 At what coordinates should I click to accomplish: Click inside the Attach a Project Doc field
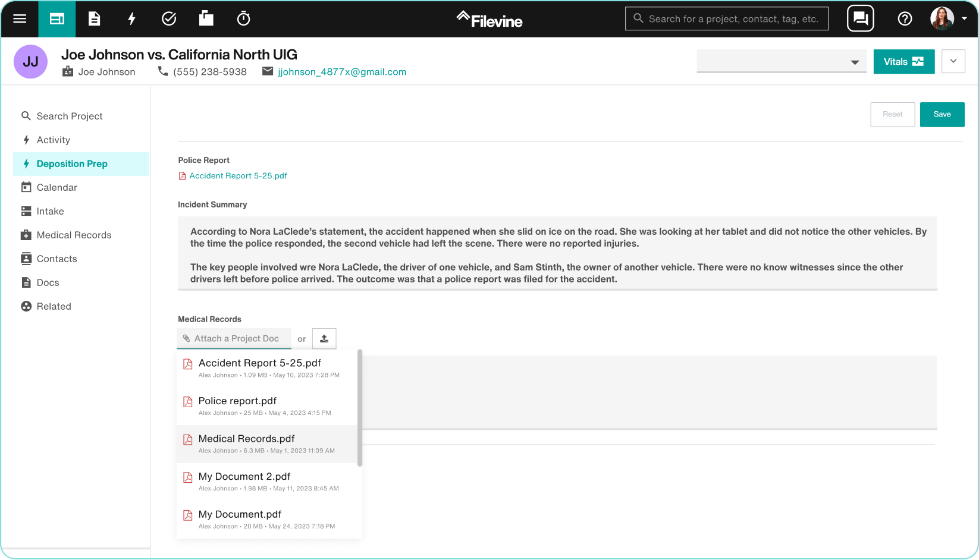click(x=237, y=338)
